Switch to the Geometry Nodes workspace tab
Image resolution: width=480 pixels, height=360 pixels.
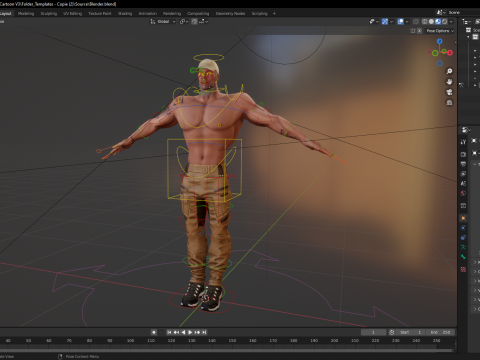230,14
